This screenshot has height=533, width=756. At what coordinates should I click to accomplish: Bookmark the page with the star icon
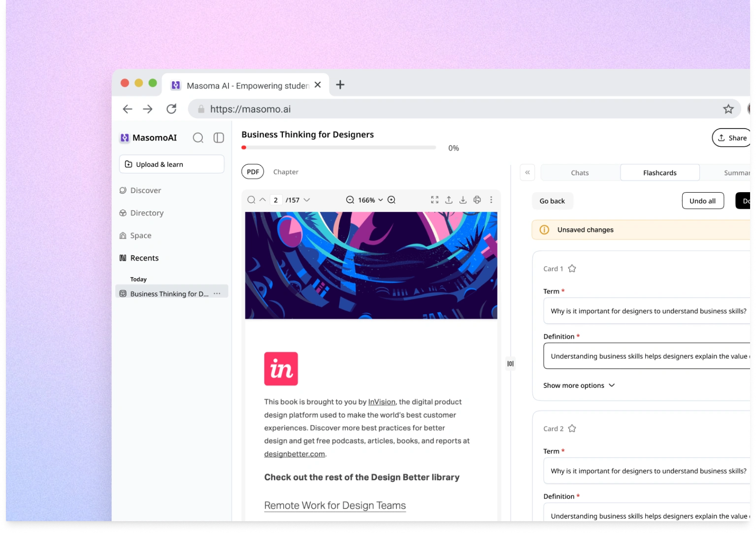(728, 109)
